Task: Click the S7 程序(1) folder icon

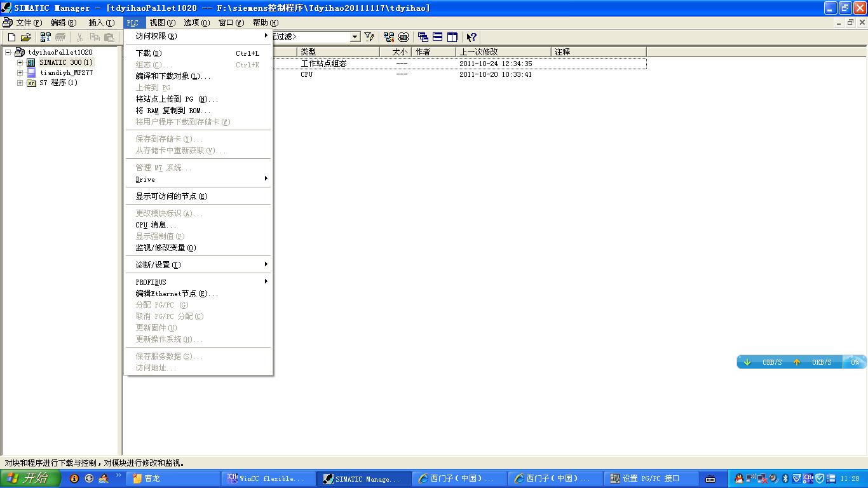Action: click(31, 83)
